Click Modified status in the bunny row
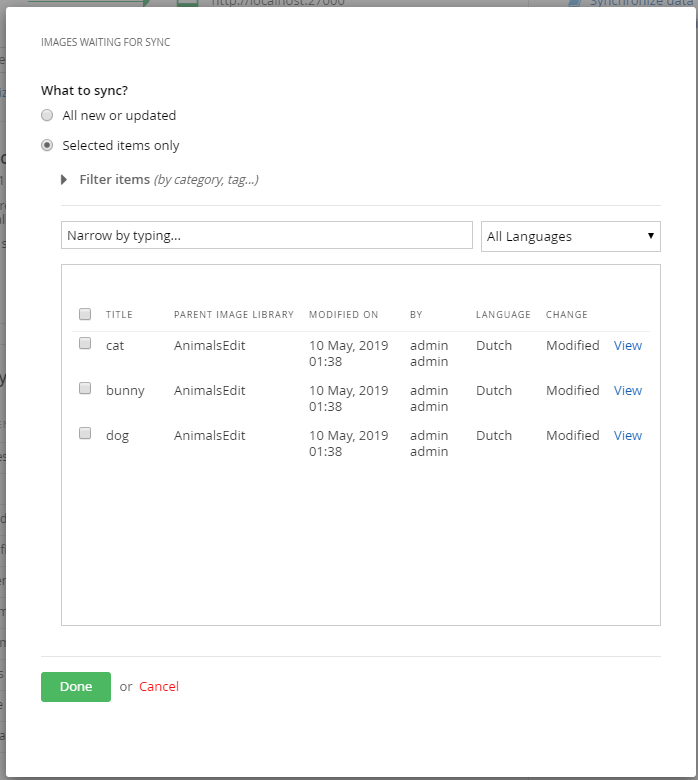Screen dimensions: 698x780 (573, 390)
